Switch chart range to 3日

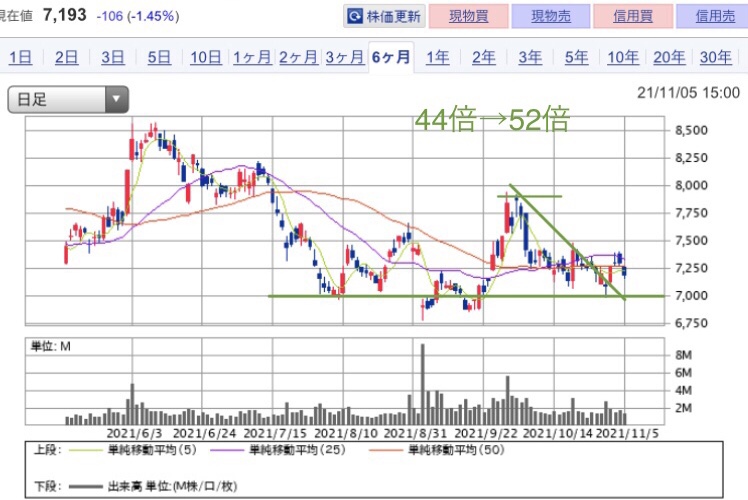click(x=113, y=58)
